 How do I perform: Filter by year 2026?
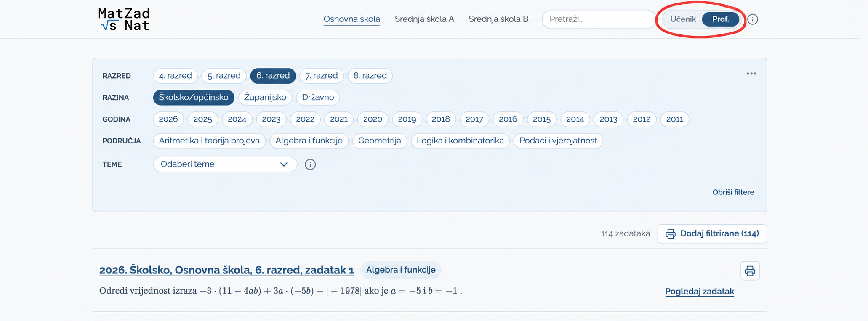tap(168, 119)
